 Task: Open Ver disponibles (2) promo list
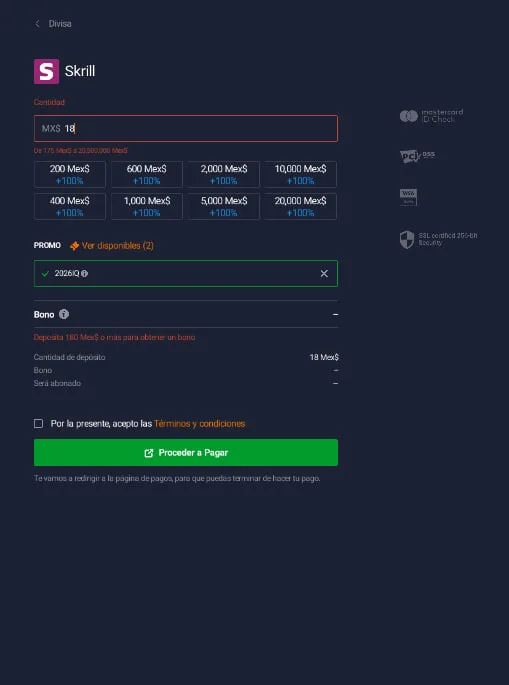coord(118,246)
